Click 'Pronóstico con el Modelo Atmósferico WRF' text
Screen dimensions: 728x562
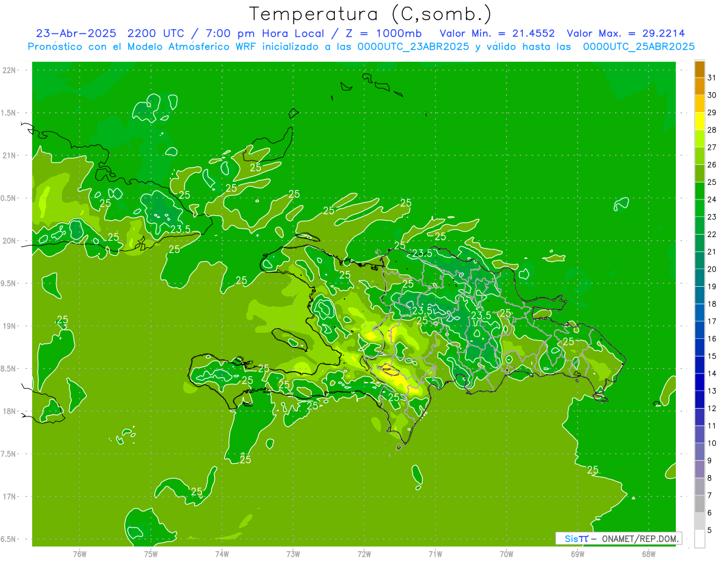(x=143, y=47)
